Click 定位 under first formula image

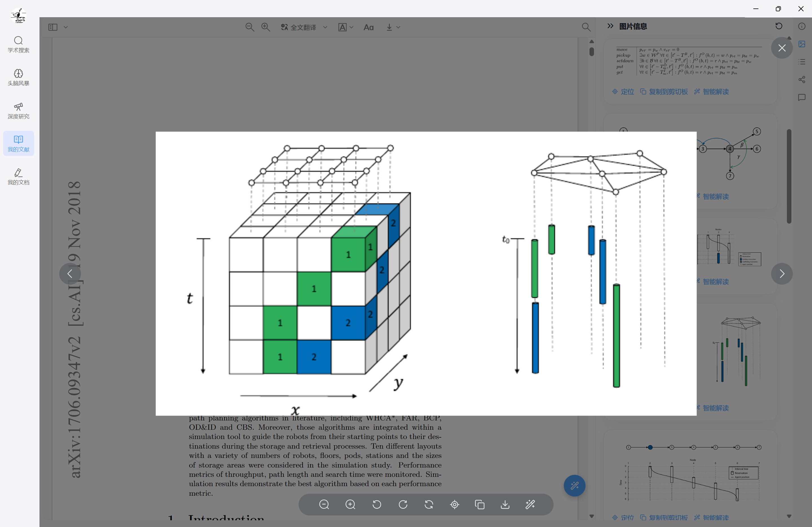[x=623, y=91]
